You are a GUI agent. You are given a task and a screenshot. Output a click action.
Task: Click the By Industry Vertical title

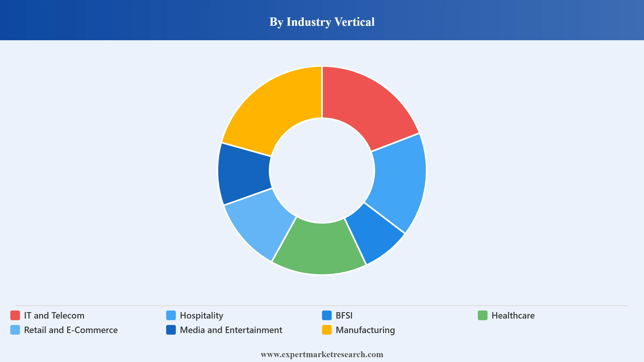coord(322,22)
